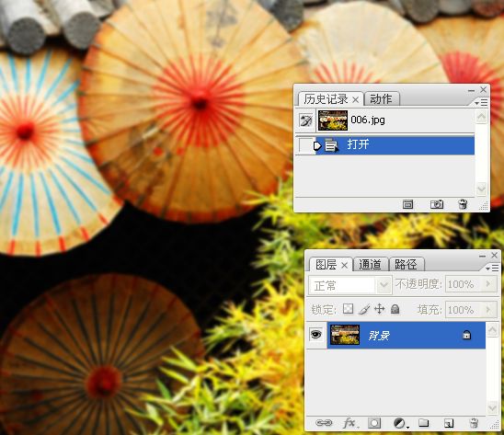Click Layers panel scrollbar down arrow
The image size is (504, 435).
(492, 407)
